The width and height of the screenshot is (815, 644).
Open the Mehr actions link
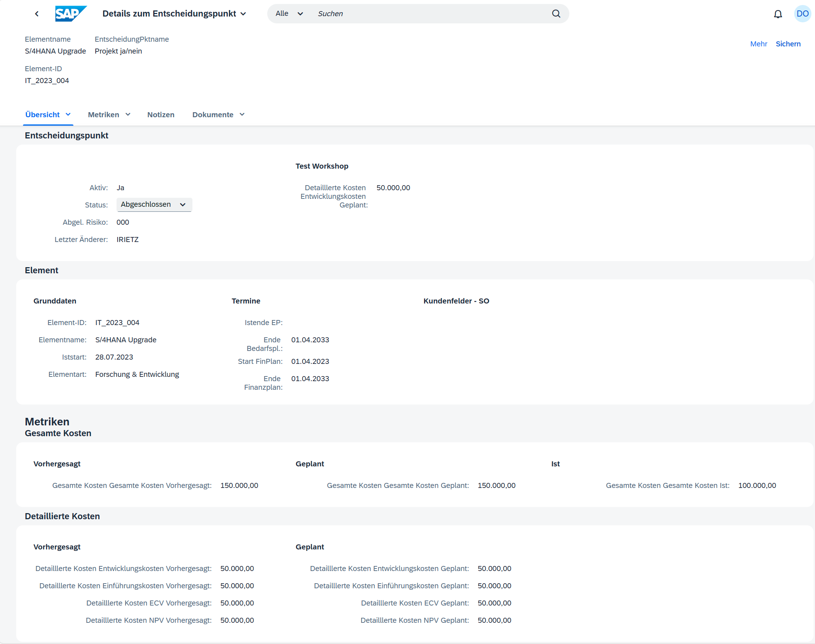pos(759,44)
